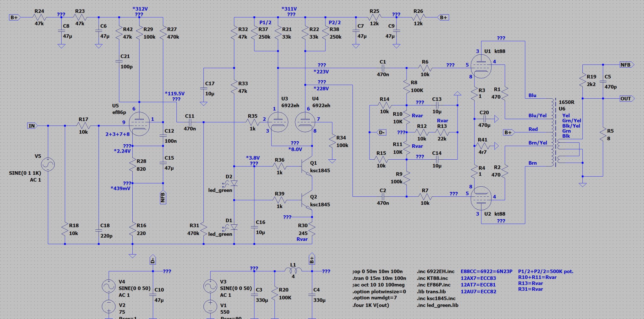Select the '.option plotwinsize=0' directive
The width and height of the screenshot is (644, 319).
(x=379, y=291)
